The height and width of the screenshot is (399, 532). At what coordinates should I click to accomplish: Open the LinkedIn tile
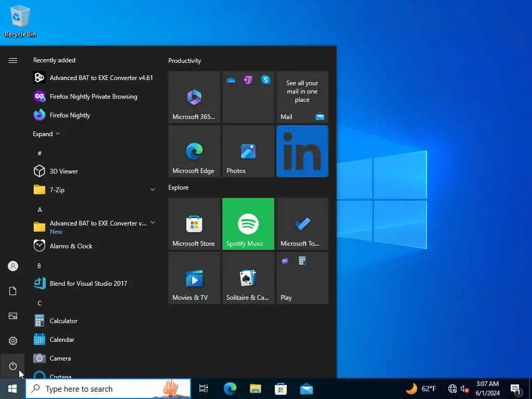click(x=302, y=151)
